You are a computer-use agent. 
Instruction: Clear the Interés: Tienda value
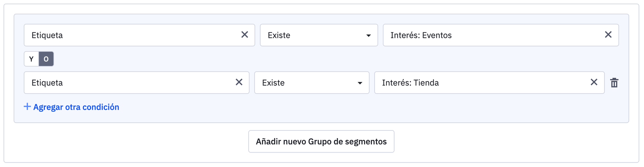coord(594,82)
